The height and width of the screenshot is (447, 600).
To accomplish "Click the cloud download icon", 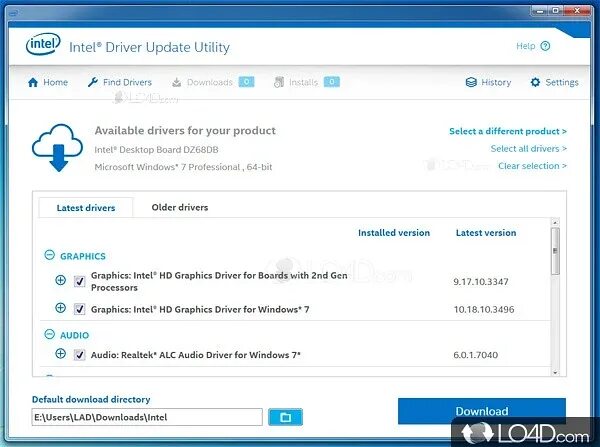I will pos(57,148).
